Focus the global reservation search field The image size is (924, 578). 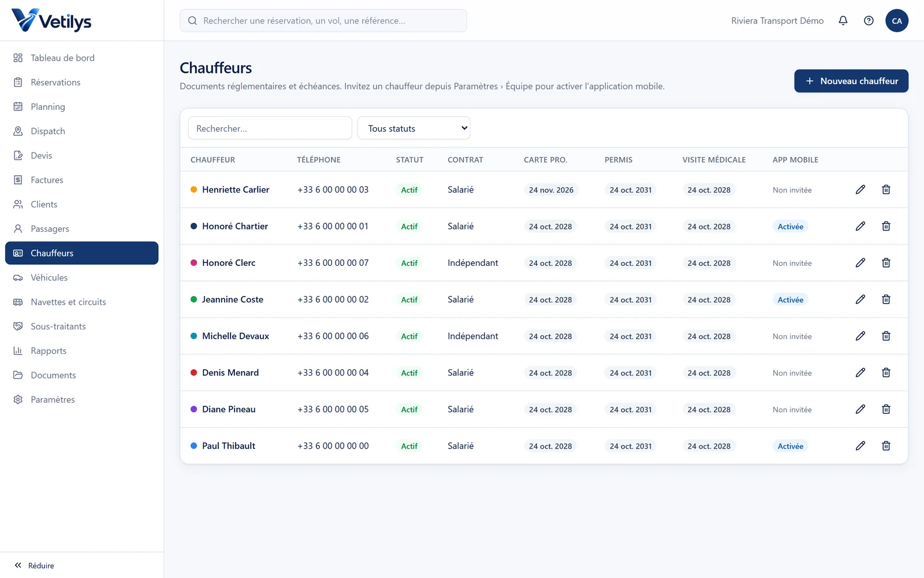(323, 21)
